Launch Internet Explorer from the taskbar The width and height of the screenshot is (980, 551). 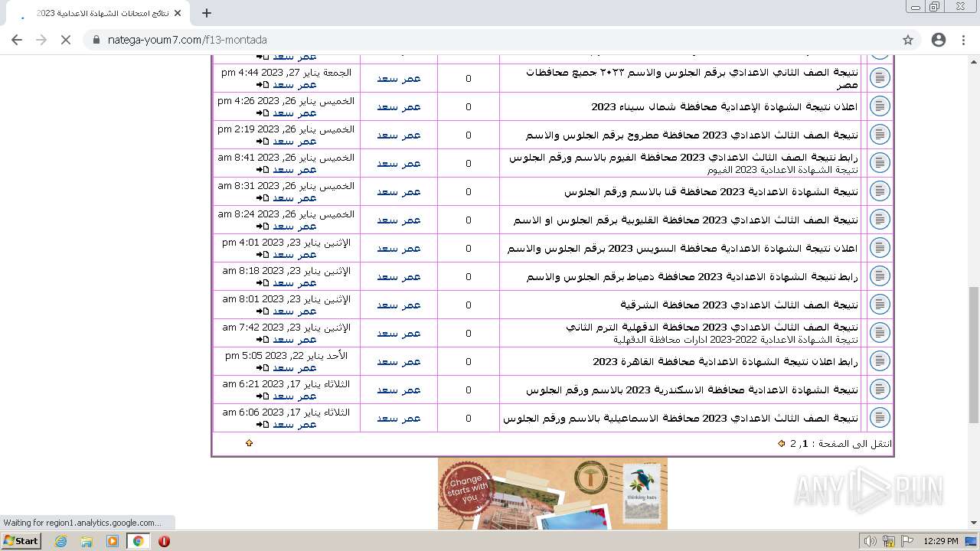tap(60, 541)
